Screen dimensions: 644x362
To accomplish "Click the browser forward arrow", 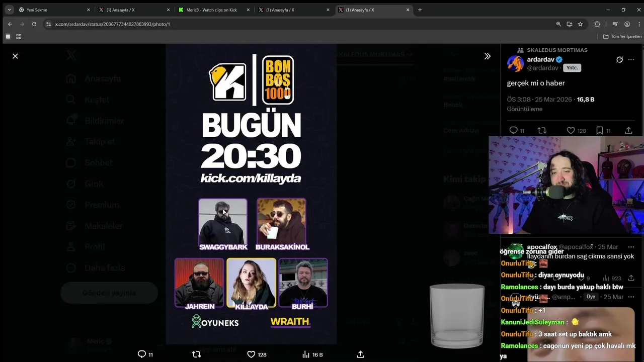I will pyautogui.click(x=22, y=24).
